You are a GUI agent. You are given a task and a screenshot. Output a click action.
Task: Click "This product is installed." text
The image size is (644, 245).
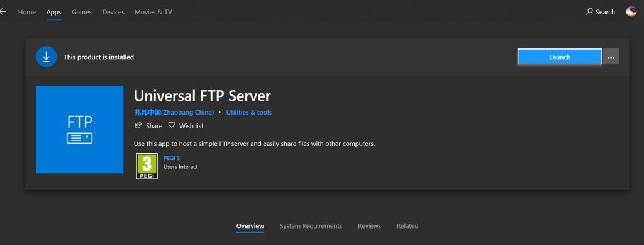[x=99, y=57]
